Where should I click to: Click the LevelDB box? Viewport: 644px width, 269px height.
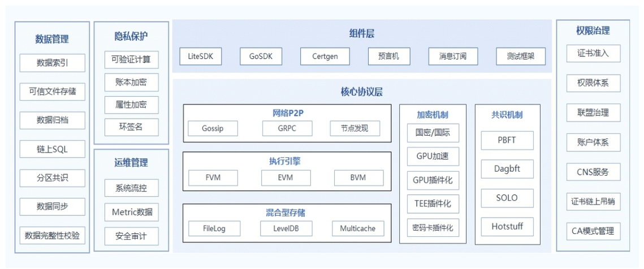click(286, 228)
